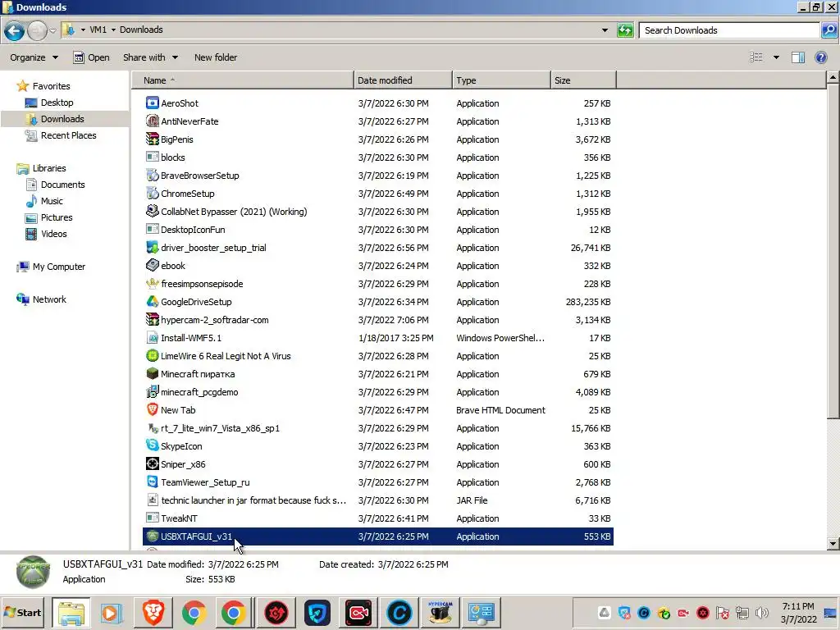Select the driver_booster_setup_trial icon
Image resolution: width=840 pixels, height=630 pixels.
[152, 248]
